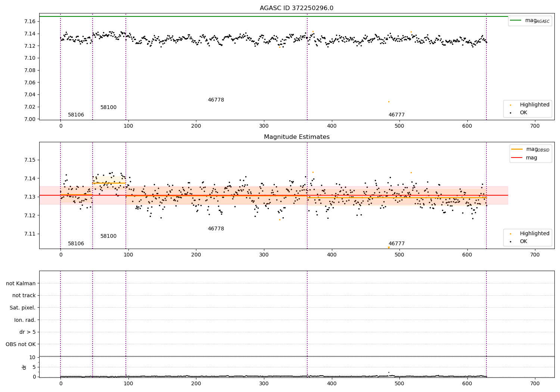The width and height of the screenshot is (560, 392).
Task: Click the orange outlier point near 7.03 magnitude
Action: click(389, 102)
